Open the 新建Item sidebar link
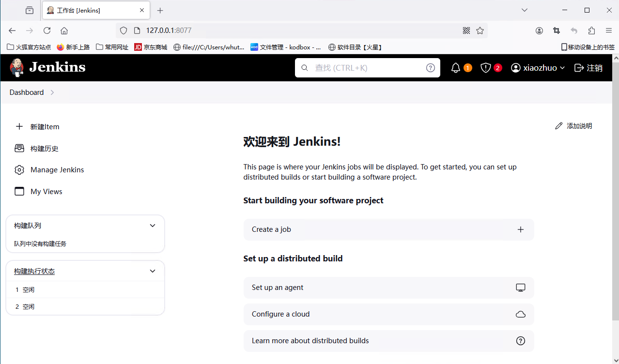Screen dimensions: 619x364 45,126
